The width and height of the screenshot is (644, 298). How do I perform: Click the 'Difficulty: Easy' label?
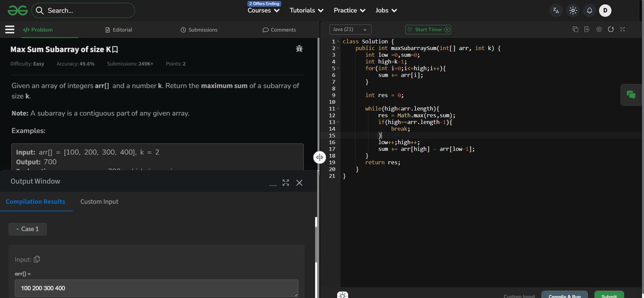click(x=27, y=64)
